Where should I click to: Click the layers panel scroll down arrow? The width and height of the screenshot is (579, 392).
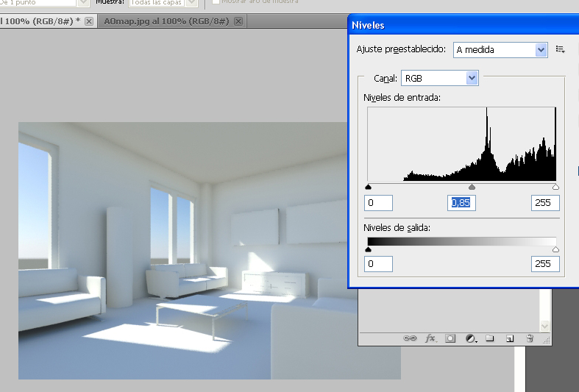544,327
